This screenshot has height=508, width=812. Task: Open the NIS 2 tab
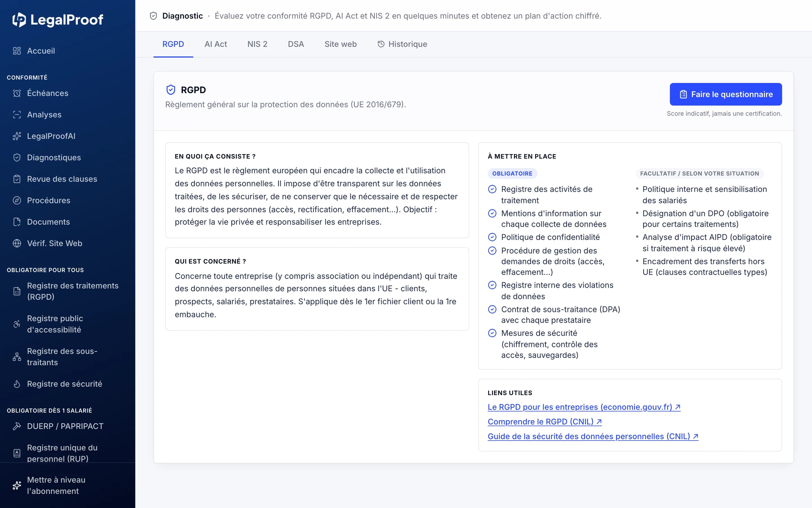[257, 44]
